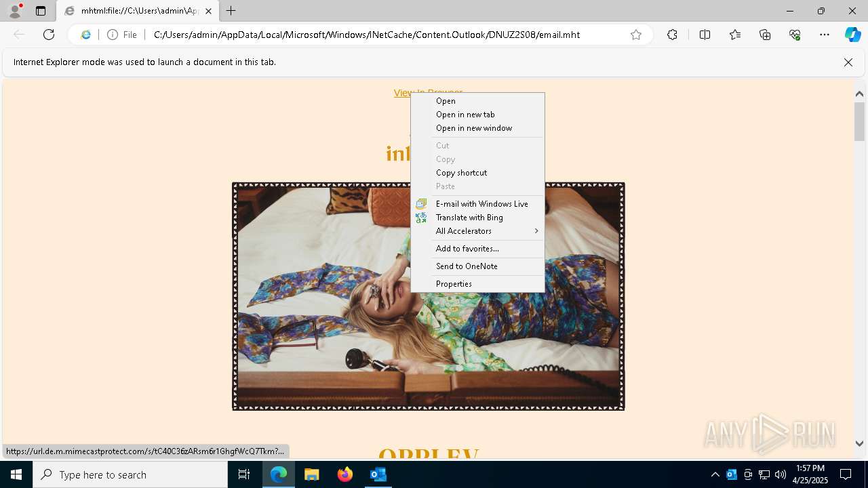Choose E-mail with Windows Live

[477, 204]
